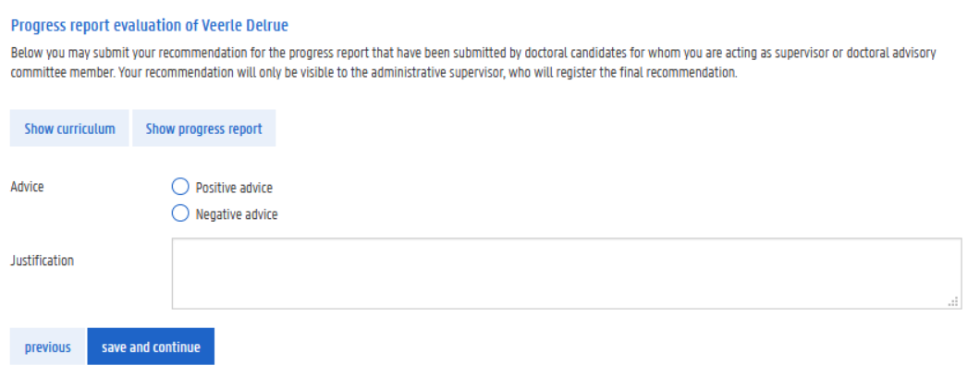Focus the Justification text box
980x390 pixels.
(566, 274)
